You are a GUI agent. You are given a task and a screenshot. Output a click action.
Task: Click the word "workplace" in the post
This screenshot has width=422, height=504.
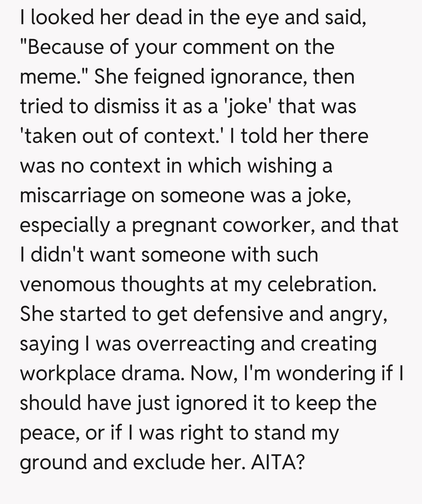point(67,373)
